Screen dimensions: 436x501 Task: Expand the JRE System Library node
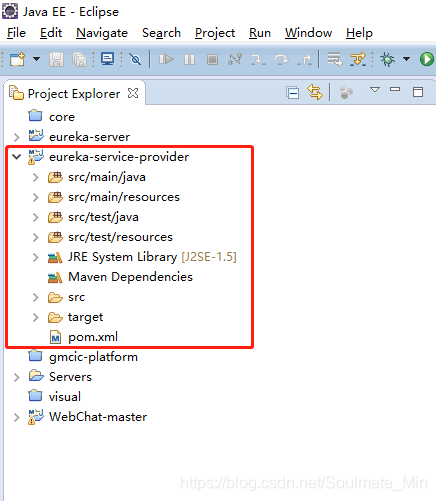[x=36, y=257]
